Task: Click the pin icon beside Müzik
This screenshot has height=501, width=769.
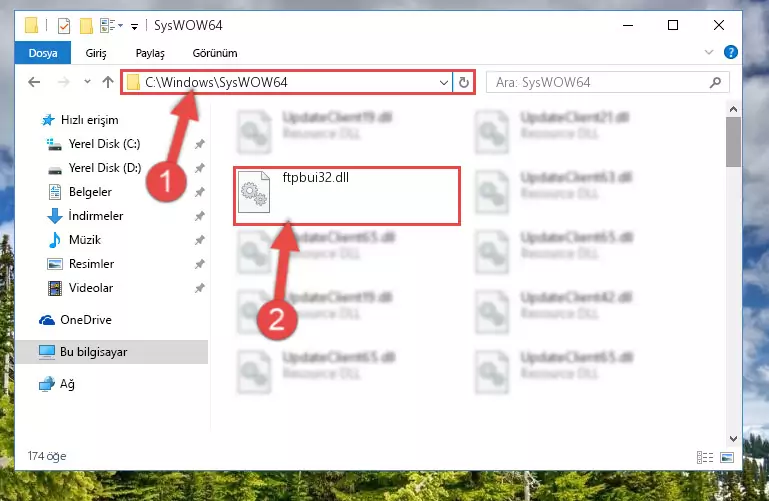Action: pos(200,240)
